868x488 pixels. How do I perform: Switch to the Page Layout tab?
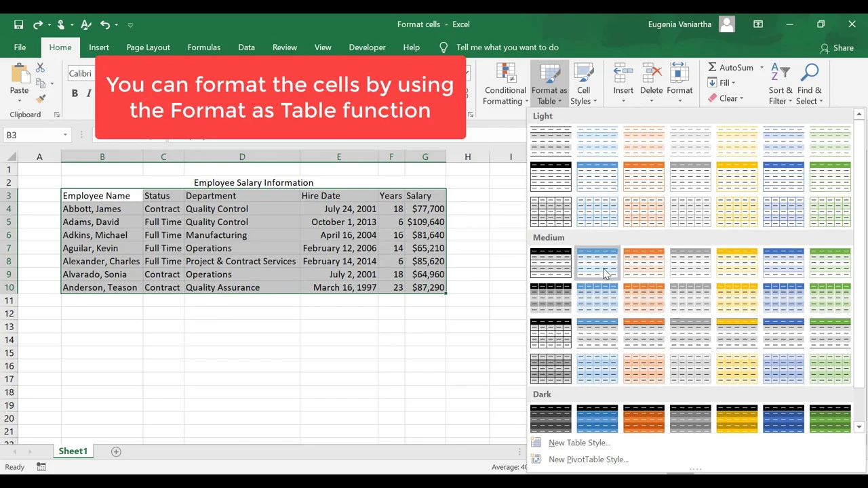(148, 47)
